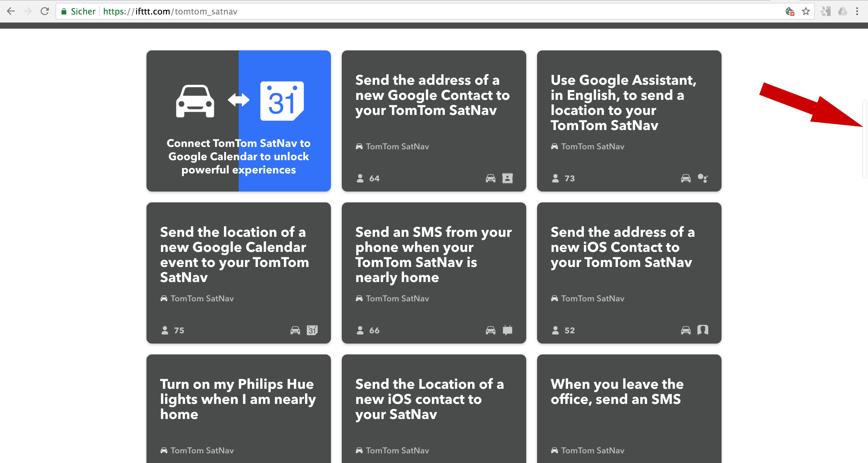Click the Google Assistant icon on applet card

[703, 178]
